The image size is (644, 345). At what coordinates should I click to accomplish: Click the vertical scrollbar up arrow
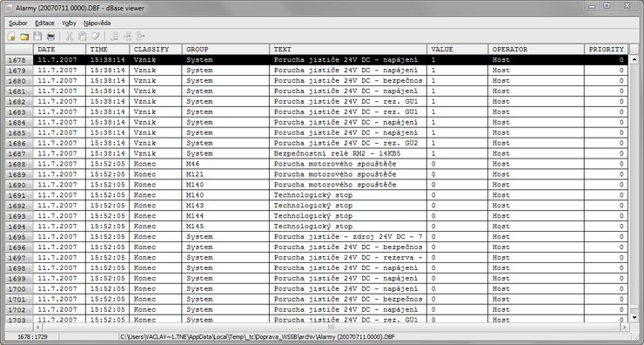pyautogui.click(x=634, y=60)
